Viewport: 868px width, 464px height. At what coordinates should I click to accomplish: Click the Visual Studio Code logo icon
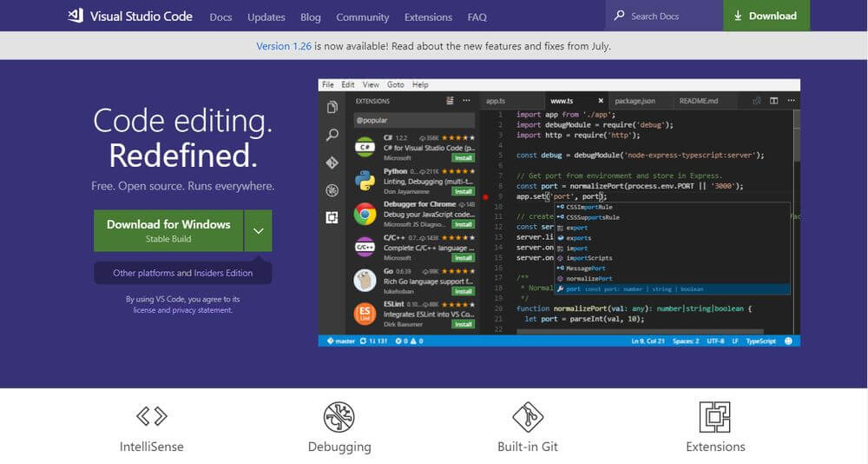point(76,16)
